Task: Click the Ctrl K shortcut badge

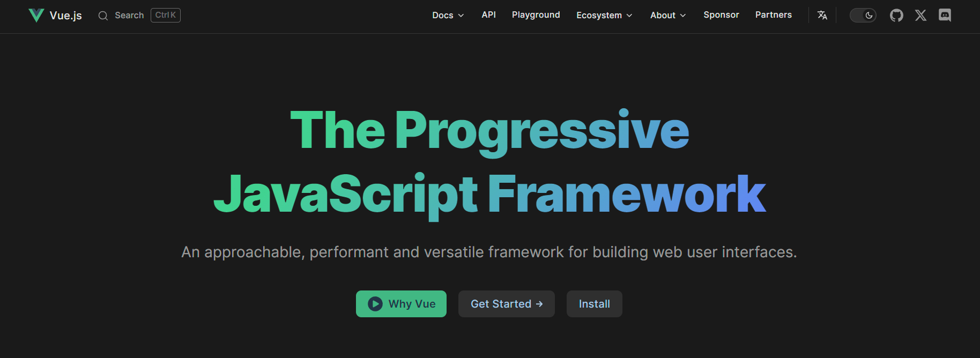Action: (166, 15)
